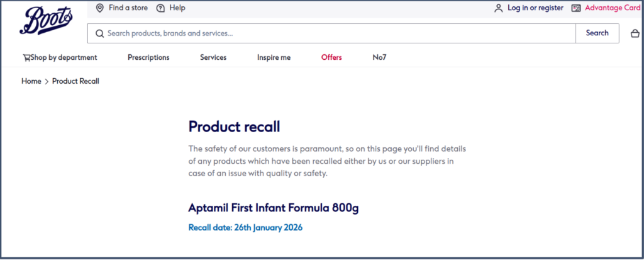Viewport: 644px width, 260px height.
Task: Open the shopping basket icon
Action: click(x=635, y=34)
